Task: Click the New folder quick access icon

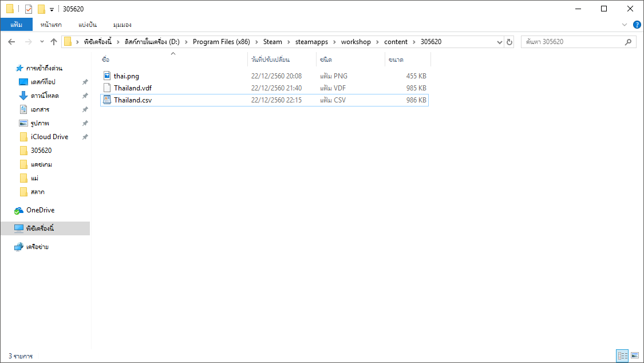Action: pyautogui.click(x=41, y=9)
